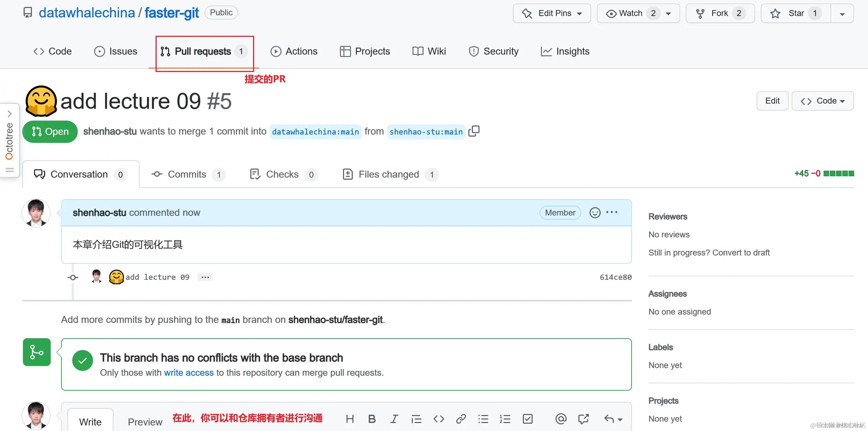Mention a user with the @ icon

[561, 419]
